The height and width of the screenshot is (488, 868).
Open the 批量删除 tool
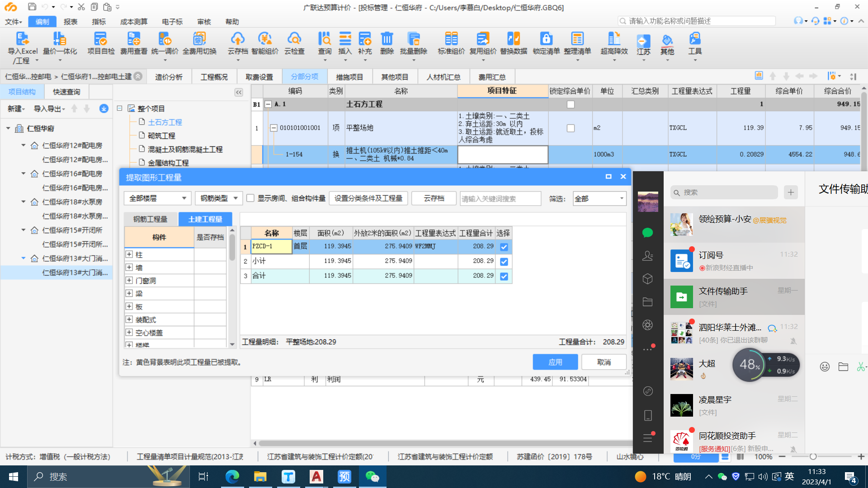pyautogui.click(x=414, y=44)
